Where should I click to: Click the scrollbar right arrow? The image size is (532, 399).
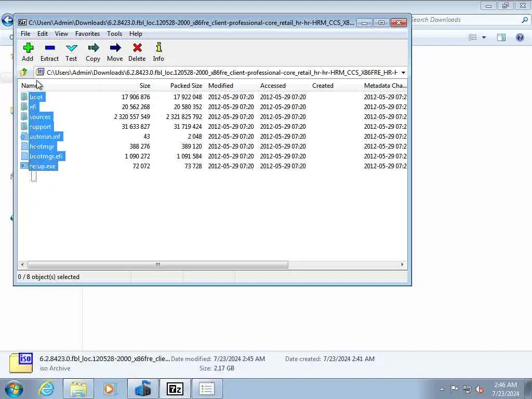click(x=403, y=264)
